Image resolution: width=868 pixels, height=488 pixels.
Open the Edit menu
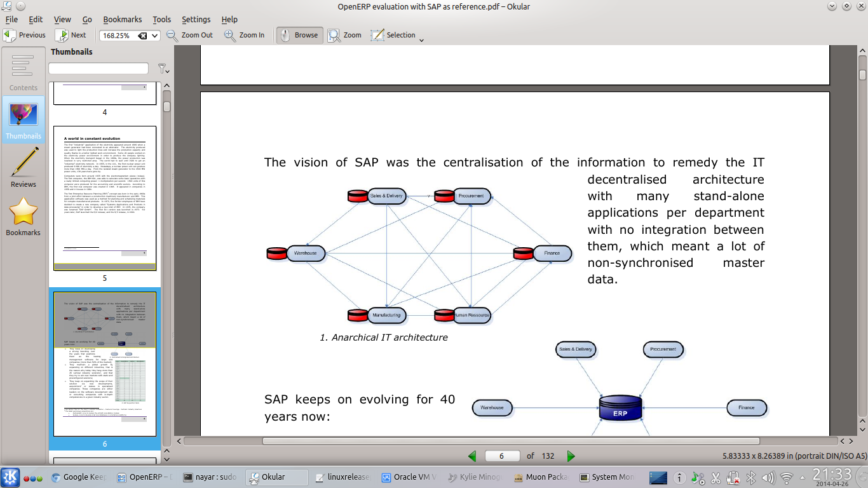click(36, 20)
